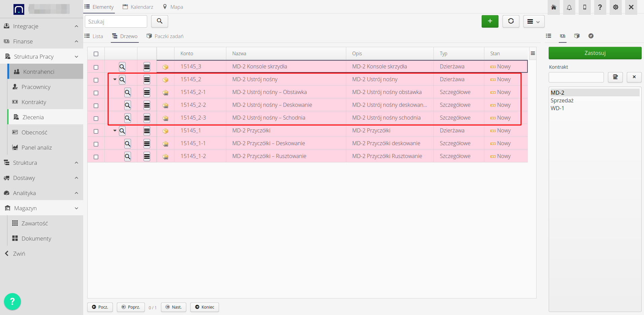Switch to the Kalendarz tab
The width and height of the screenshot is (644, 315).
[x=138, y=7]
